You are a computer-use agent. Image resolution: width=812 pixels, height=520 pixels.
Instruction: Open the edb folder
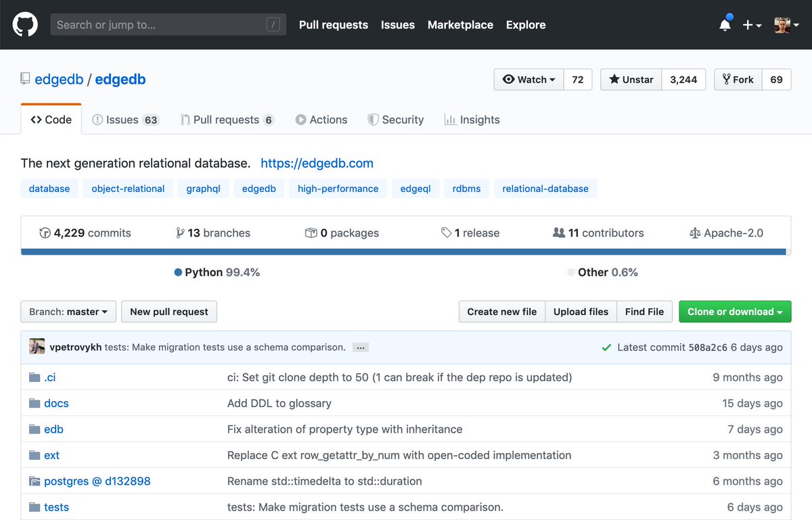point(53,429)
